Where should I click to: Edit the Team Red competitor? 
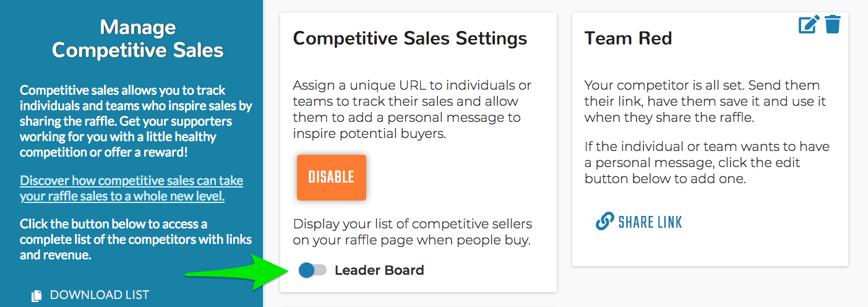click(809, 24)
